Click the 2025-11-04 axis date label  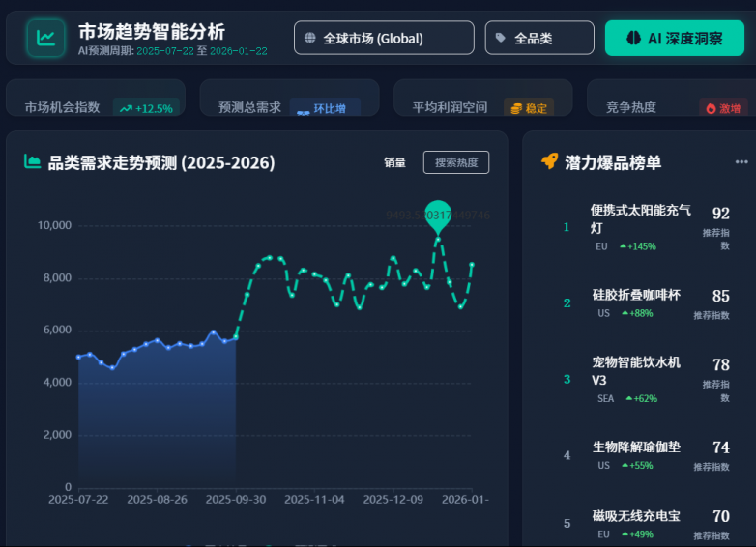314,500
